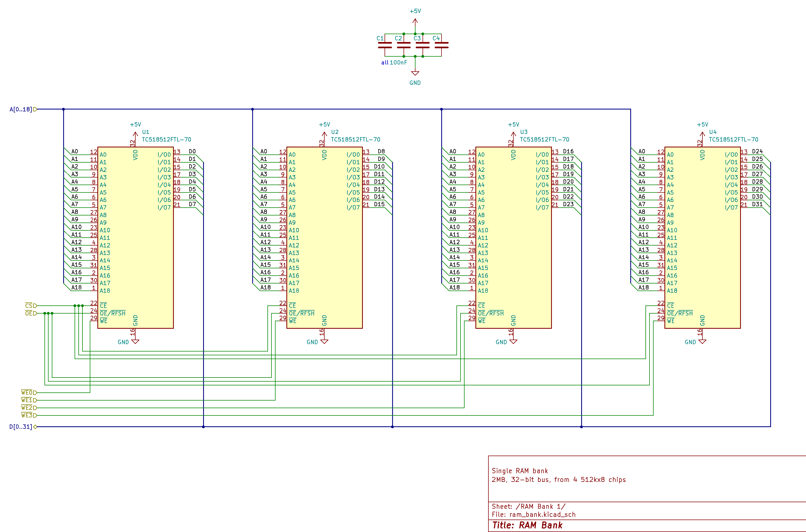
Task: Click the GND symbol under chip U1
Action: [x=135, y=341]
